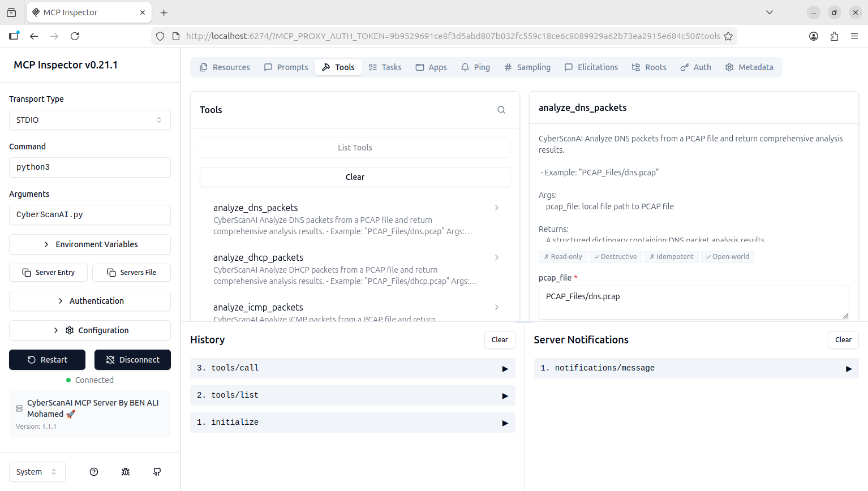Click the bug report icon
This screenshot has height=491, width=868.
point(126,472)
